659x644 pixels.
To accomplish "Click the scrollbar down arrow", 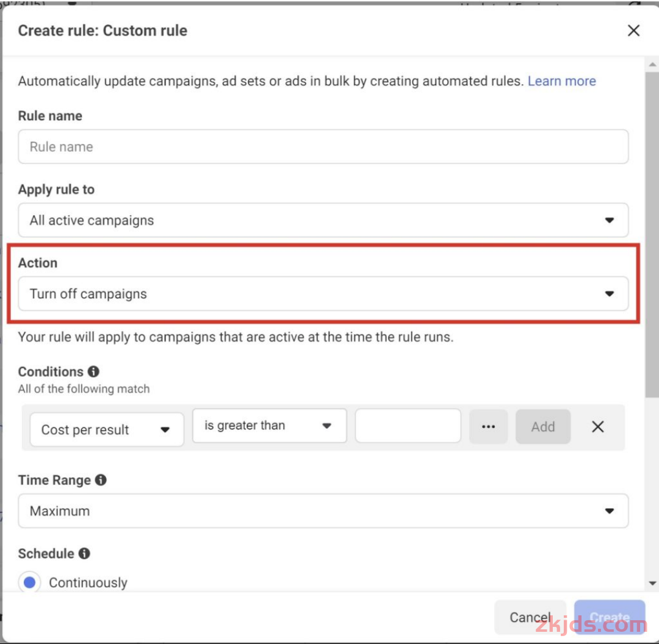I will (x=652, y=583).
